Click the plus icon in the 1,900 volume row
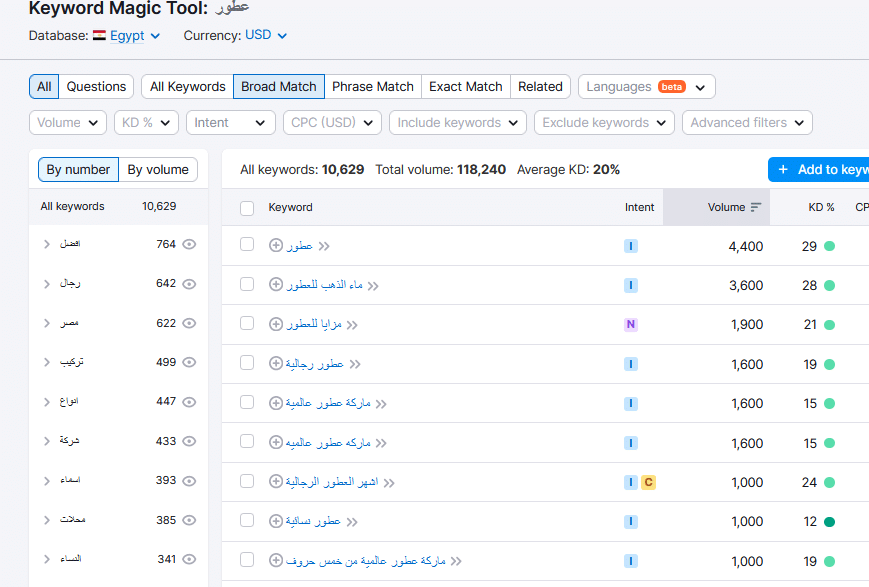 [276, 324]
